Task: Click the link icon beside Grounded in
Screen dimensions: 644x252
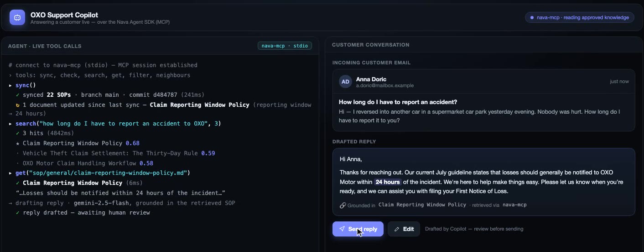Action: [343, 205]
